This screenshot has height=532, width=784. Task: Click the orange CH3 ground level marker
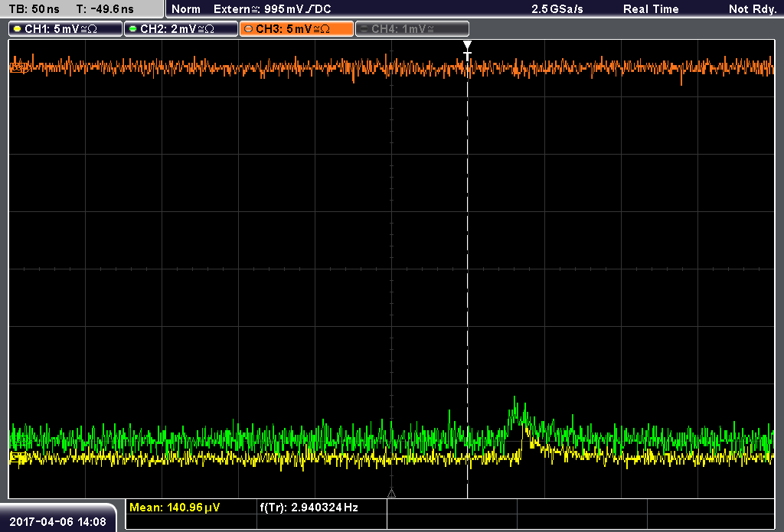point(18,67)
